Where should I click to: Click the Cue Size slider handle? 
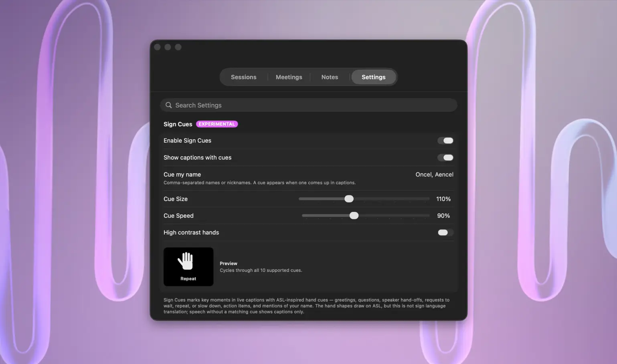point(349,199)
